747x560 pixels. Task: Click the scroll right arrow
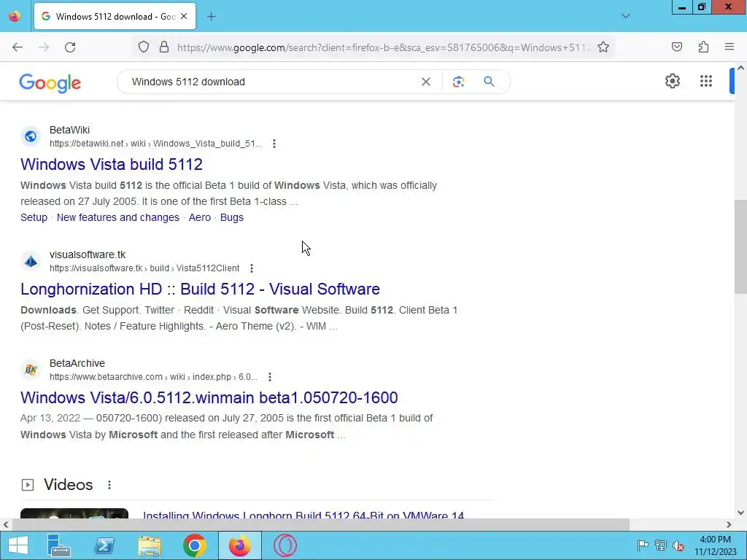pos(729,524)
